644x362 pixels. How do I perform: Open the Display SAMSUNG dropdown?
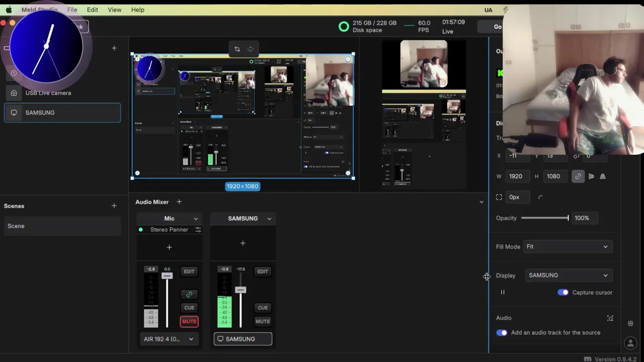[x=569, y=276]
